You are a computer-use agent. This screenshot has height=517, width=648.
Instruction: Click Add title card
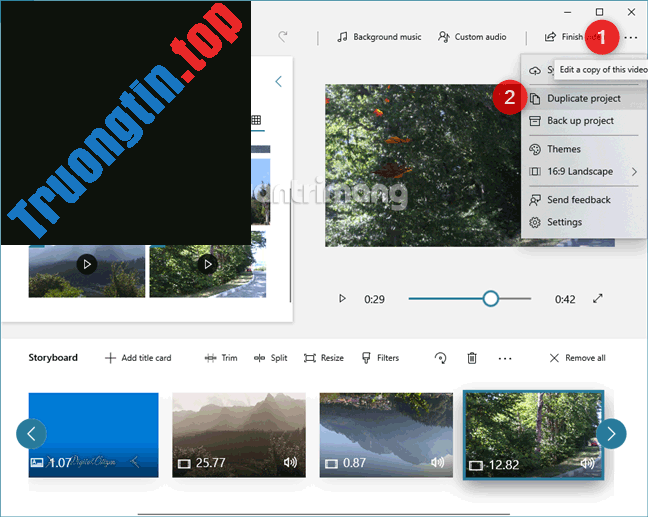138,358
